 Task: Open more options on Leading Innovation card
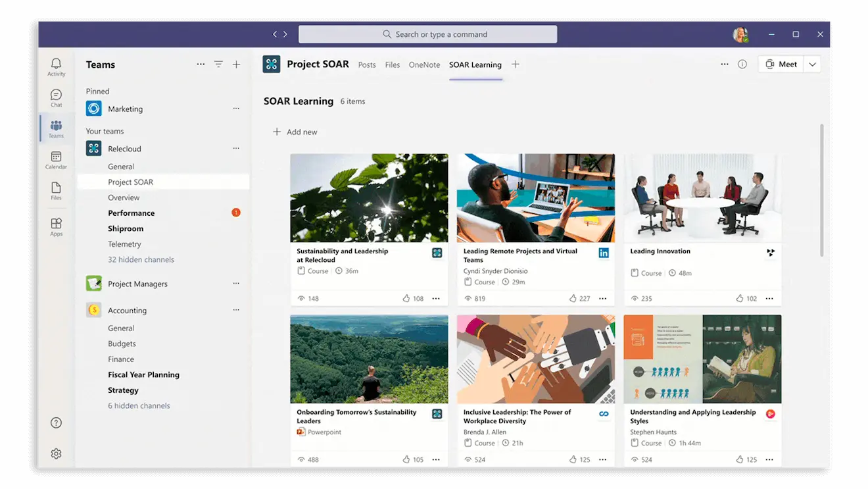[769, 299]
